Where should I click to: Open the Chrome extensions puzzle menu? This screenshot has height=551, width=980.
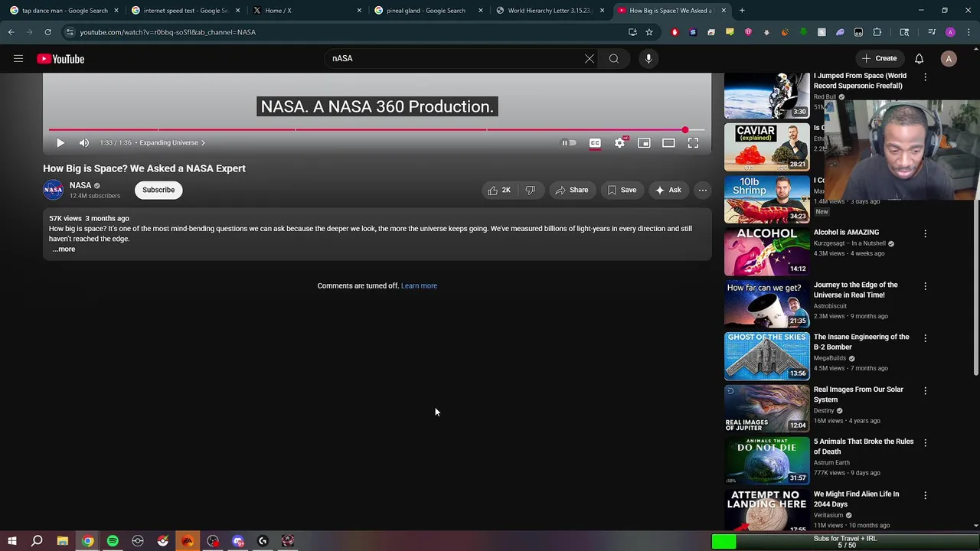pyautogui.click(x=877, y=32)
